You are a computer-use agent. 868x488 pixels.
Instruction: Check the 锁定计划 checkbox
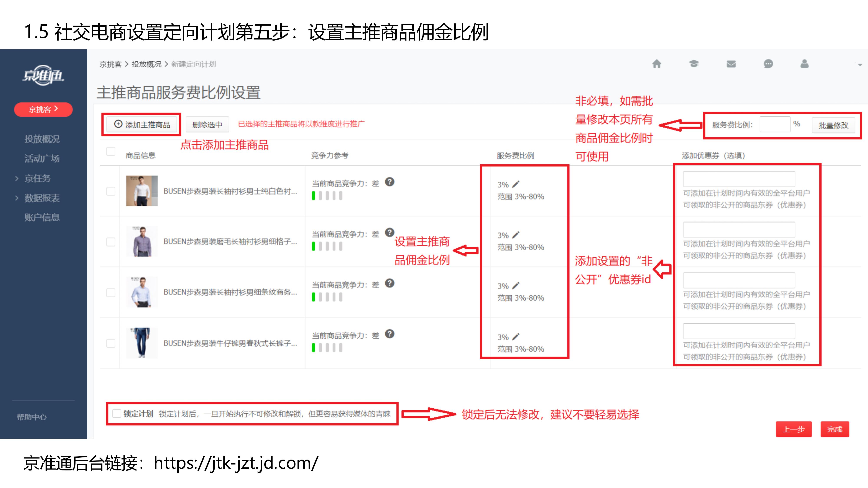[x=117, y=414]
